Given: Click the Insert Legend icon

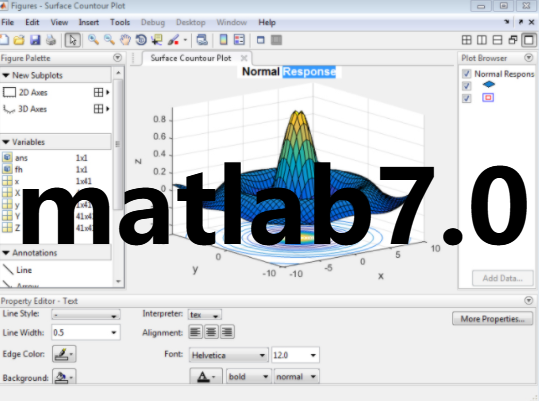Looking at the screenshot, I should (239, 40).
